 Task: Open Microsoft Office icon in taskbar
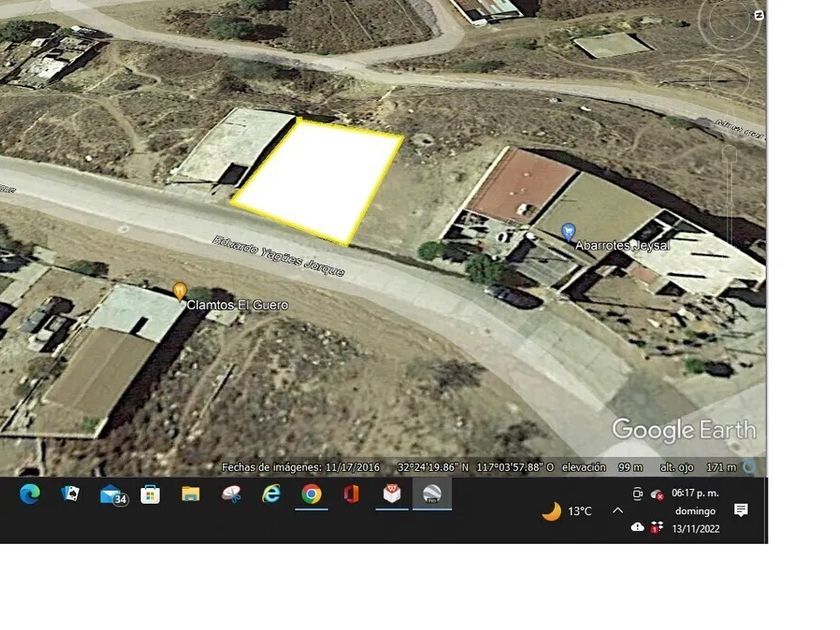[351, 494]
